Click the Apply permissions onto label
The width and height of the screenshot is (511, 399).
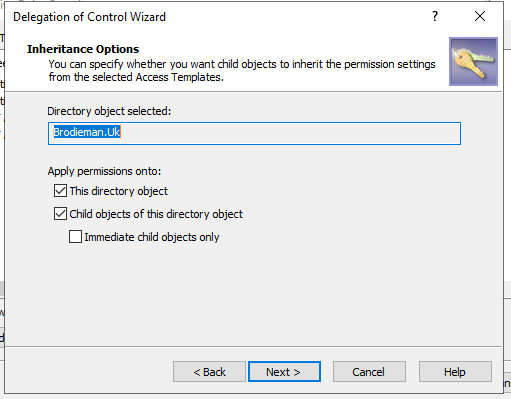coord(104,171)
